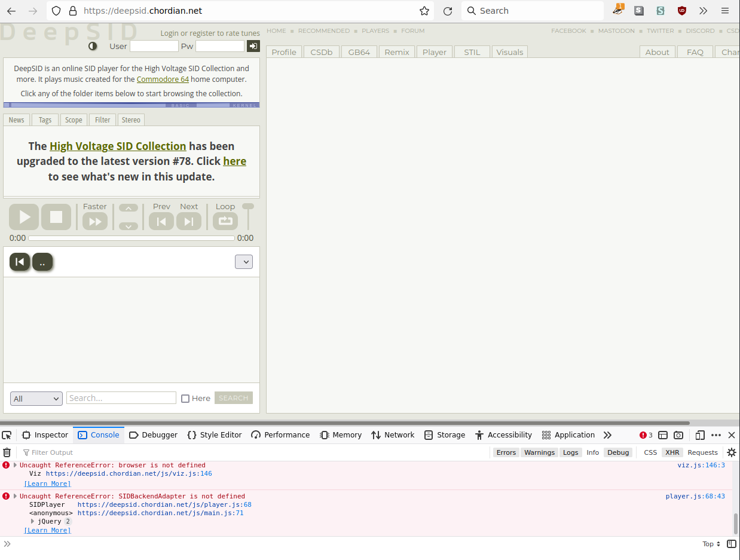Open the devtools Debugger panel
This screenshot has width=740, height=560.
click(x=154, y=435)
